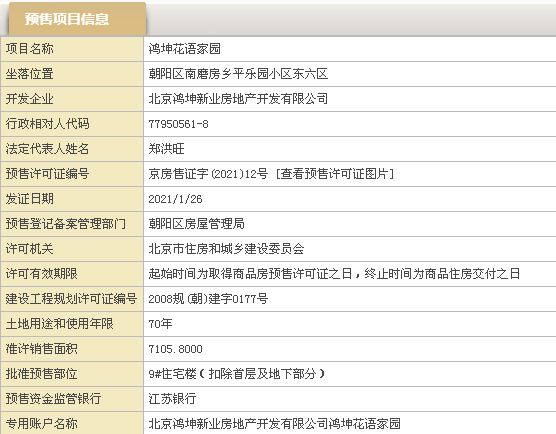Select the 预售项目信息 tab

pyautogui.click(x=77, y=19)
